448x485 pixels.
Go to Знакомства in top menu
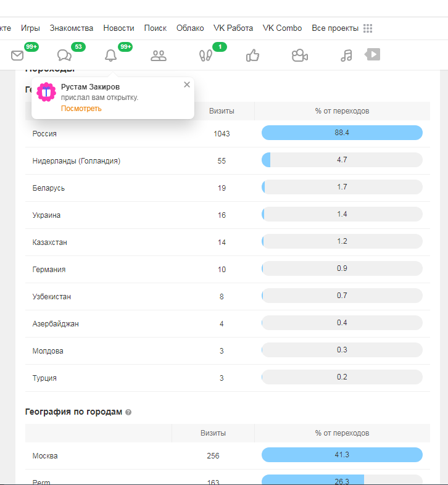pyautogui.click(x=72, y=28)
